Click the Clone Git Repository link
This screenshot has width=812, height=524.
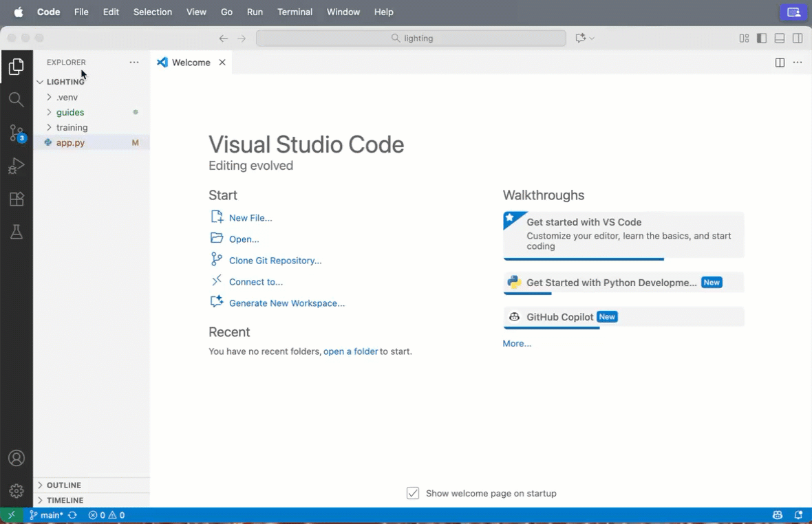(275, 260)
